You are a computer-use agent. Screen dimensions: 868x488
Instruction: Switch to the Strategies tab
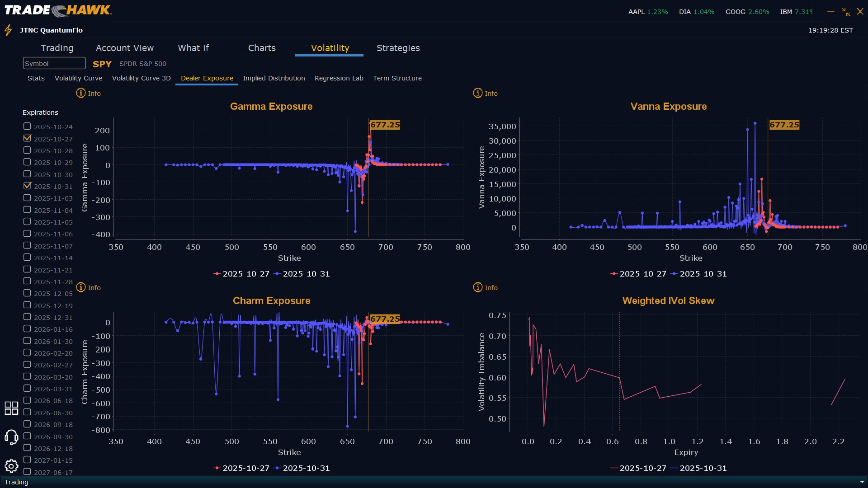[x=398, y=48]
